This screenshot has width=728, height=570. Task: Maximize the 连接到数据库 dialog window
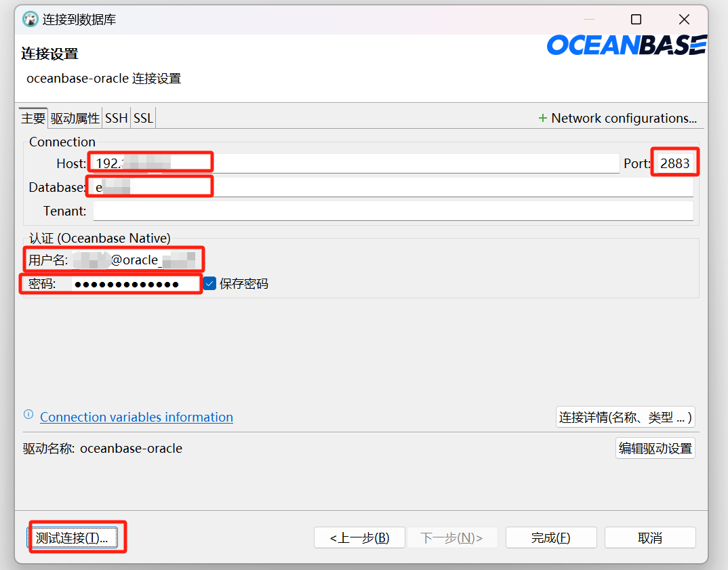pyautogui.click(x=636, y=20)
